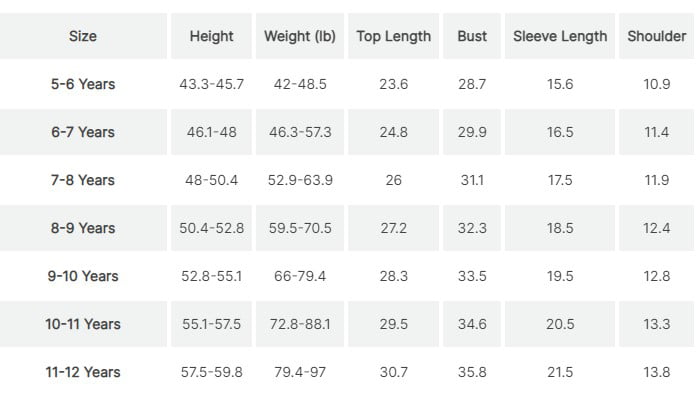Viewport: 696px width, 408px height.
Task: Click the 11.9 shoulder value
Action: [657, 180]
